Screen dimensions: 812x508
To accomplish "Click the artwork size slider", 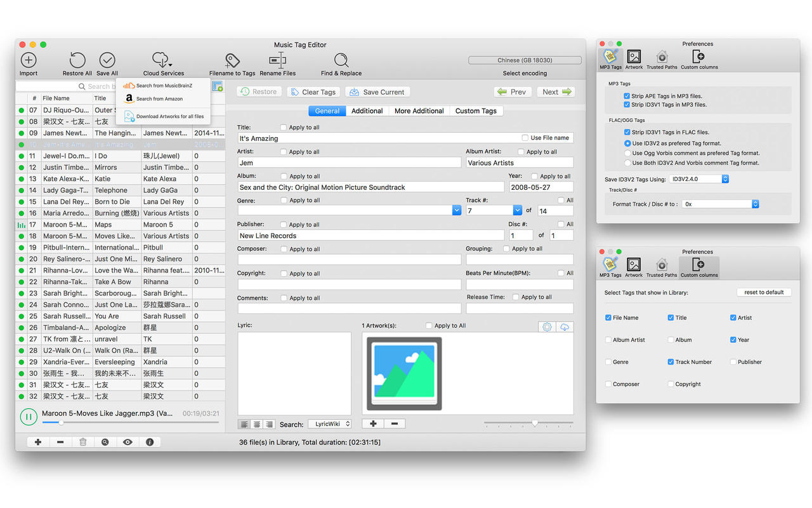I will [x=528, y=423].
